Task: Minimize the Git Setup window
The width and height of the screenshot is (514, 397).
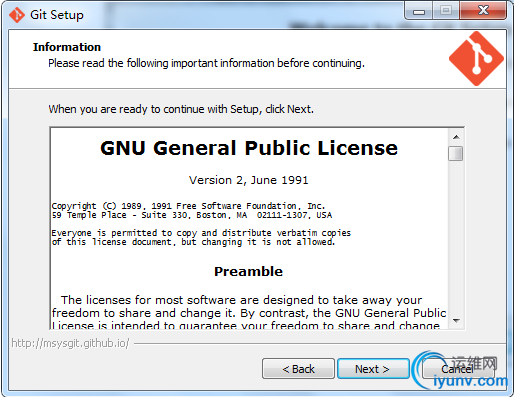Action: (x=419, y=11)
